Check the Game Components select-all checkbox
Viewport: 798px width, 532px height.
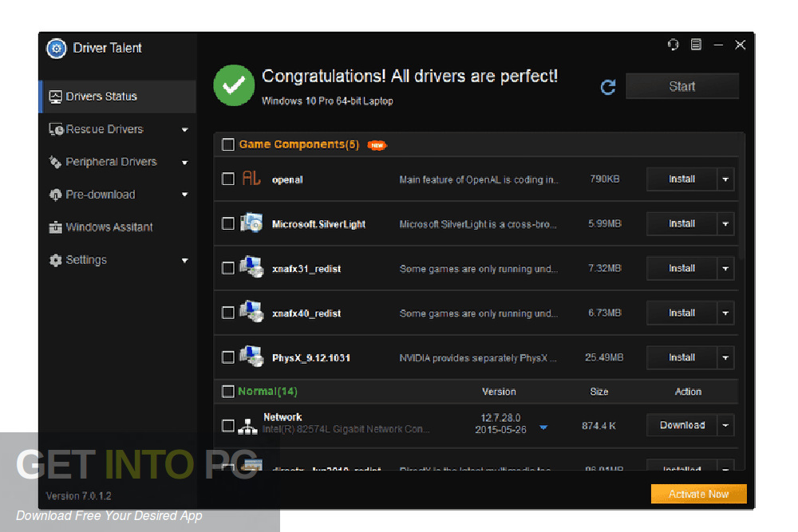pos(228,145)
